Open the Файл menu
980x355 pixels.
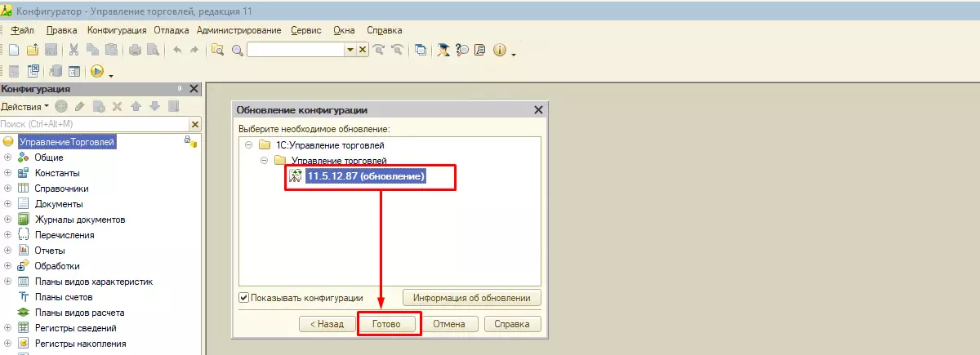22,30
